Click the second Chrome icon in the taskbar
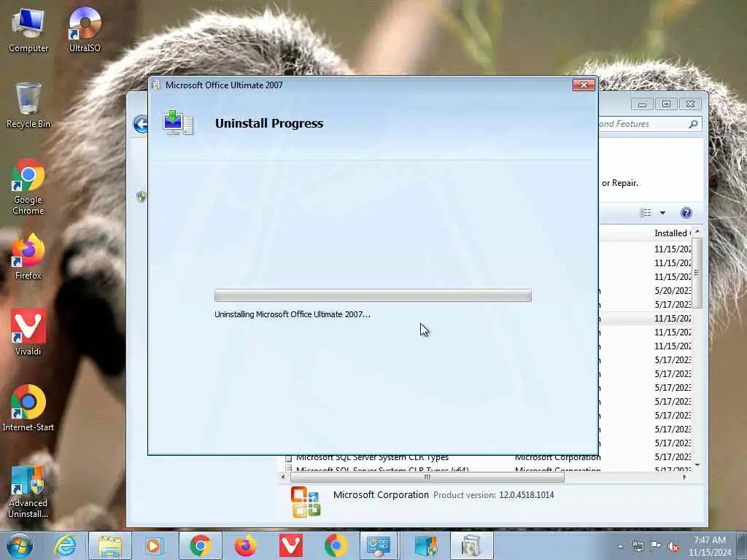The width and height of the screenshot is (747, 560). (336, 545)
